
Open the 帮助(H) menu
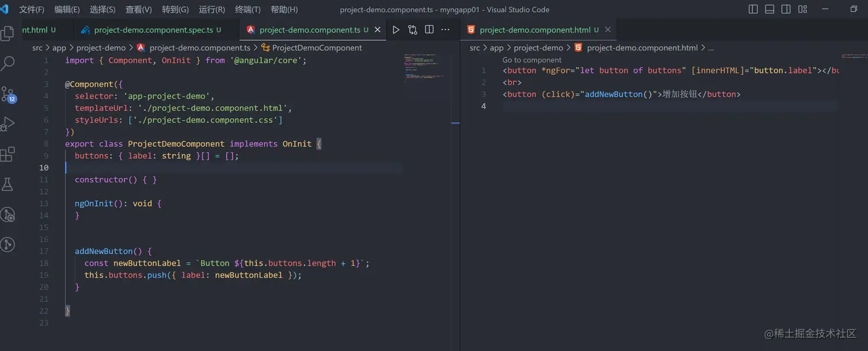[x=284, y=9]
